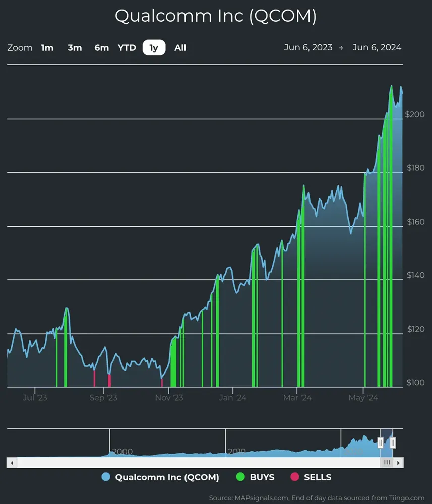Select the 1m zoom range

(x=47, y=48)
